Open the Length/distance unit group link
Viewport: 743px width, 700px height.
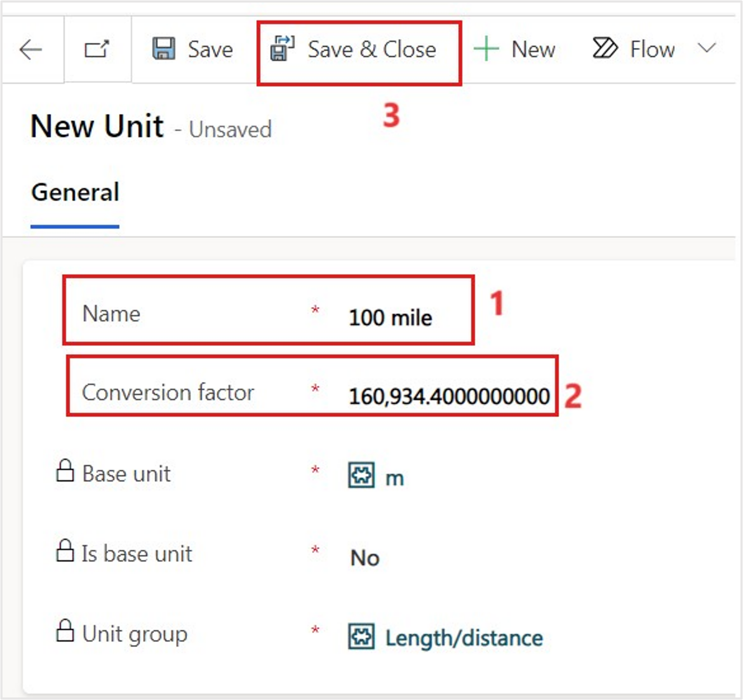(x=464, y=638)
